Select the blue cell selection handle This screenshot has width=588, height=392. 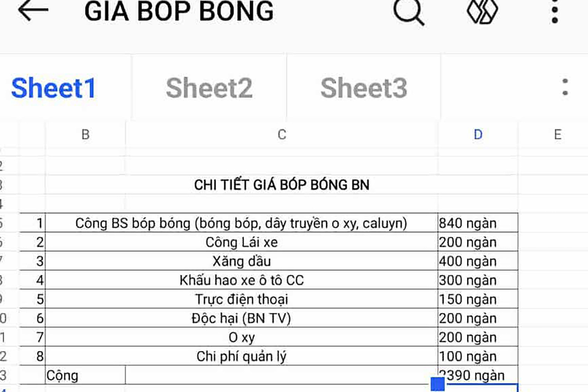point(438,384)
